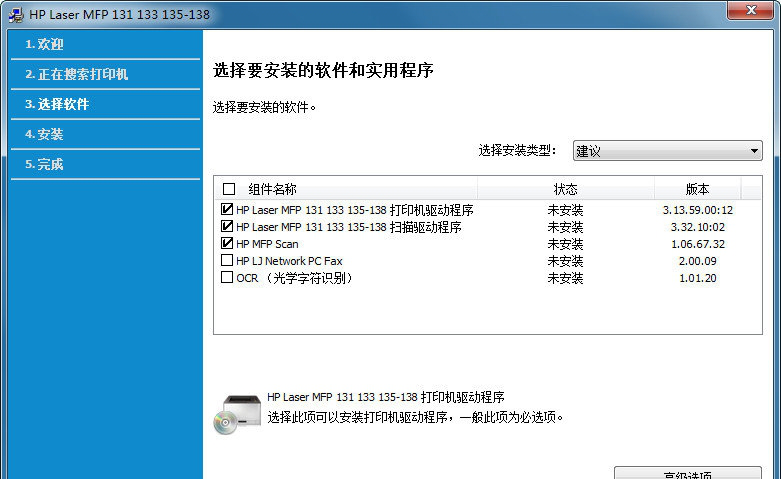Image resolution: width=781 pixels, height=498 pixels.
Task: Click the 高级选项 button at the bottom
Action: click(x=688, y=473)
